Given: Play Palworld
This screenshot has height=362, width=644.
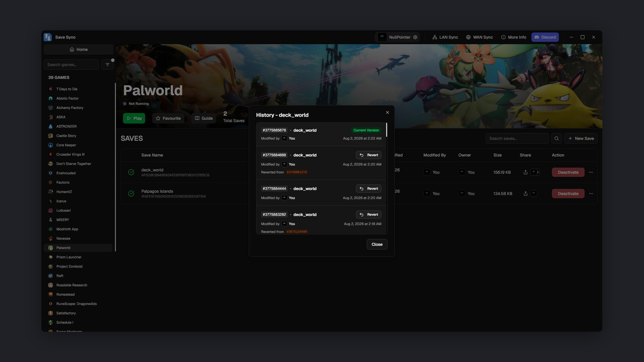Looking at the screenshot, I should (x=134, y=118).
